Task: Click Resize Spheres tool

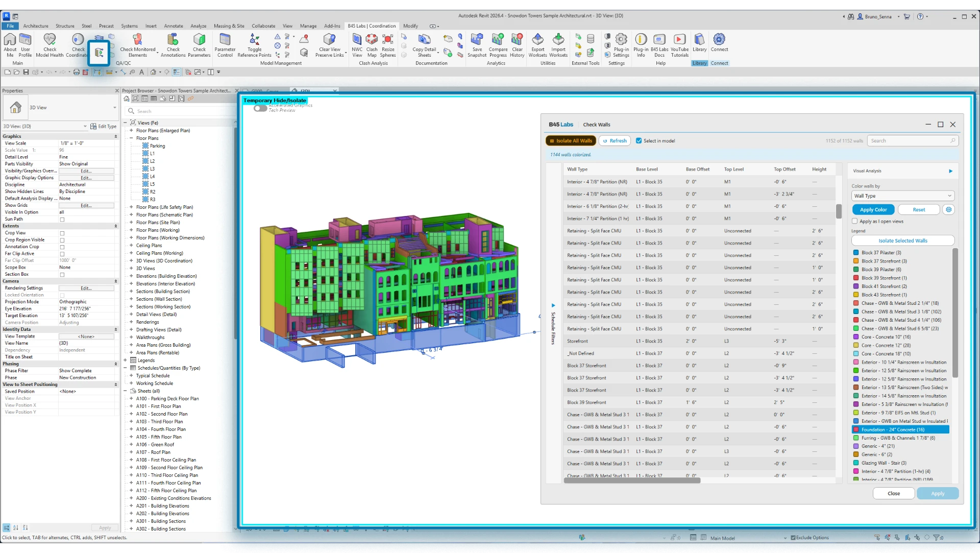Action: tap(388, 45)
